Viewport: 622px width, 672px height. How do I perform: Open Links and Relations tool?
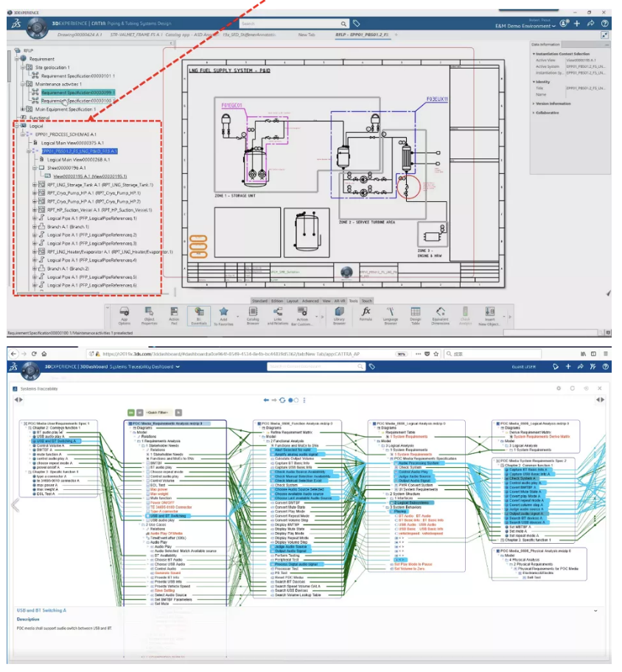tap(278, 316)
